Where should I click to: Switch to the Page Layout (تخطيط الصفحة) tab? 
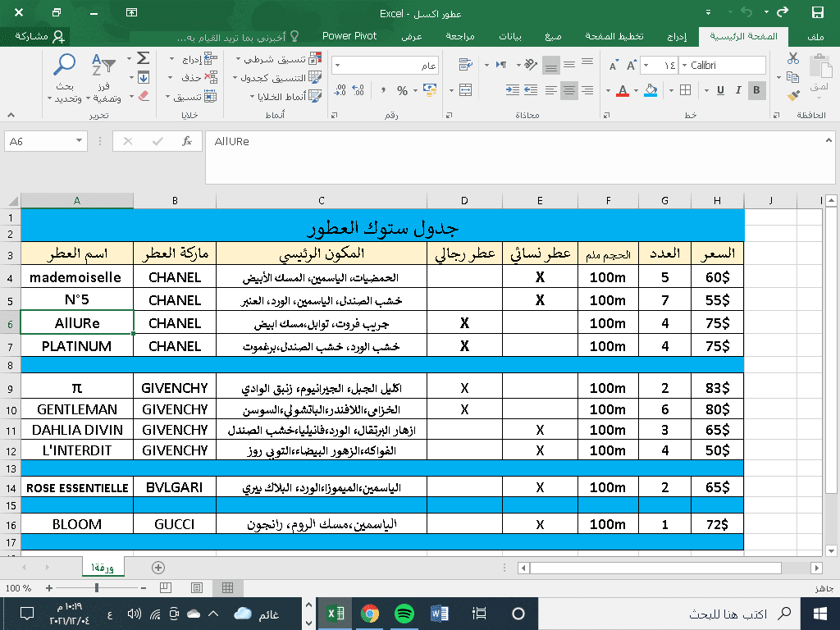(x=614, y=36)
